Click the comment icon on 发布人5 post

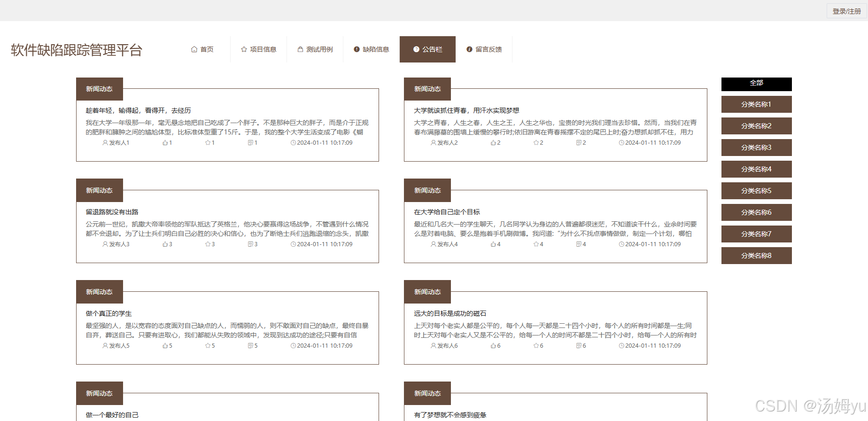[250, 346]
